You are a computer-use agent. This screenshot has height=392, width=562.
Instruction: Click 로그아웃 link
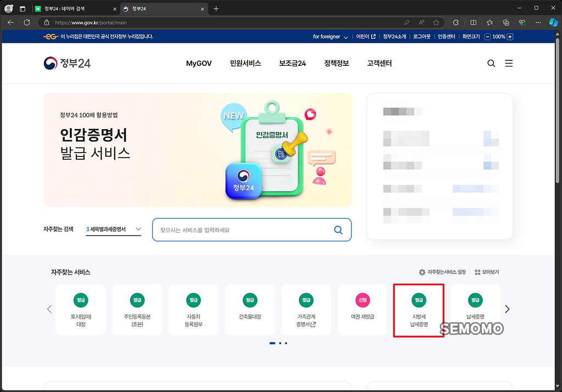(x=422, y=37)
